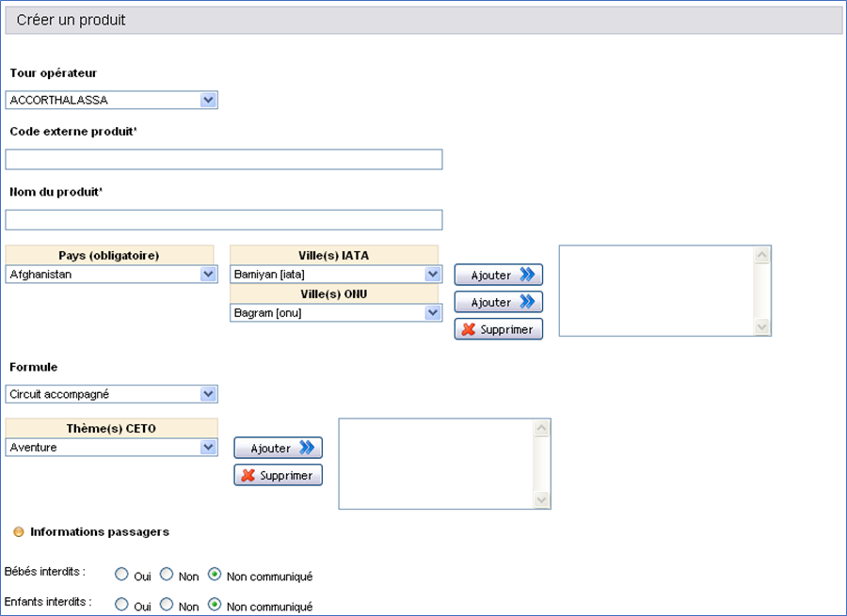Expand the Ville(s) IATA dropdown
847x616 pixels.
pyautogui.click(x=432, y=275)
